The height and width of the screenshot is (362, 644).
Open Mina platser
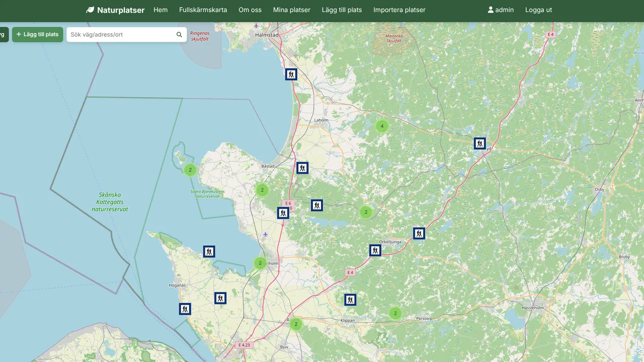click(292, 10)
